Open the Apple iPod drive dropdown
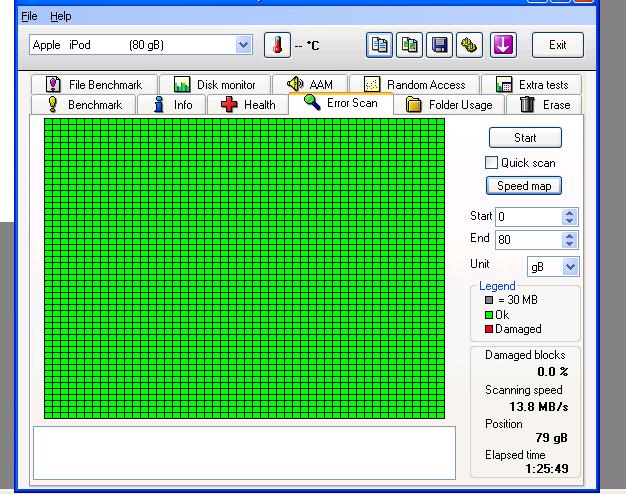 244,45
